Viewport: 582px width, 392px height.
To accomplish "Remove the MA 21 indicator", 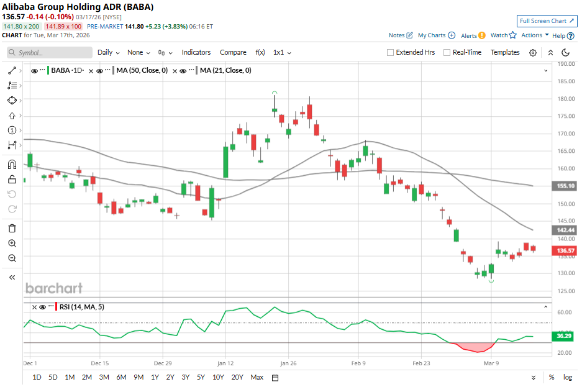I will 175,71.
